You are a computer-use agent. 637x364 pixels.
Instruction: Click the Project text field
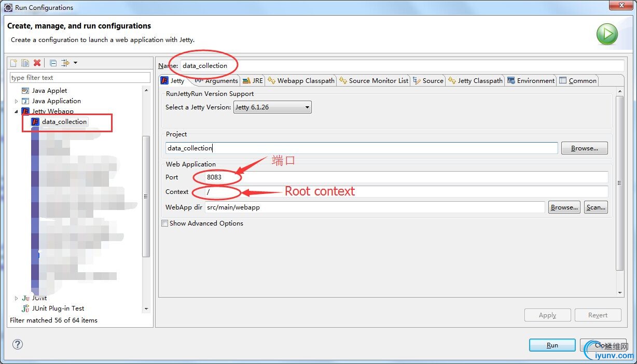click(362, 148)
